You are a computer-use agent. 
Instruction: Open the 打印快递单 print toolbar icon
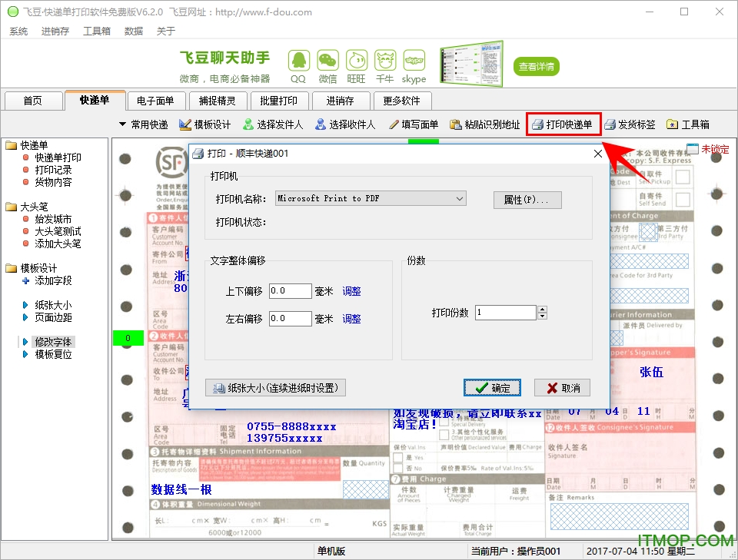(x=565, y=124)
